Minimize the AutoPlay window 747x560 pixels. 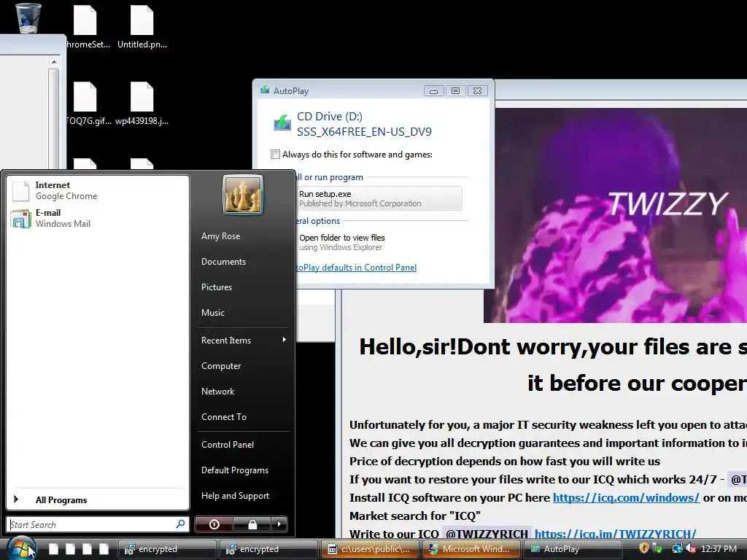point(433,91)
